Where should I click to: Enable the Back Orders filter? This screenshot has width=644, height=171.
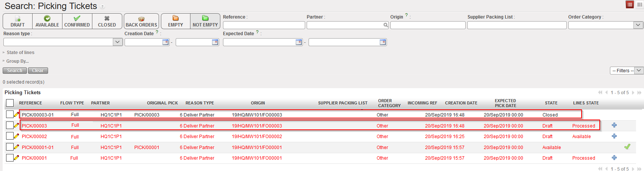(141, 21)
